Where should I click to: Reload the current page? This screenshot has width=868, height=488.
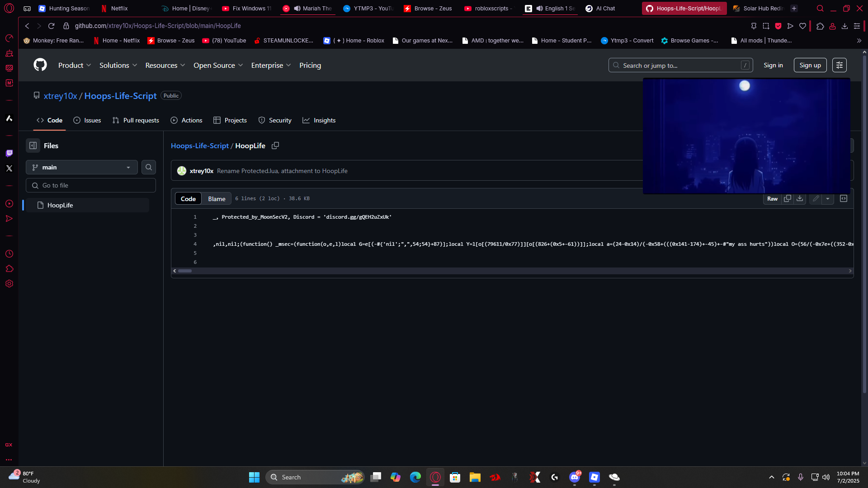tap(51, 26)
